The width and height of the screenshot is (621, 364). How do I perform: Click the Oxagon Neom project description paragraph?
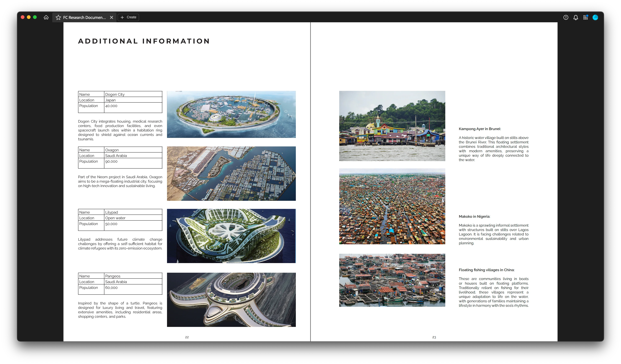[x=120, y=182]
